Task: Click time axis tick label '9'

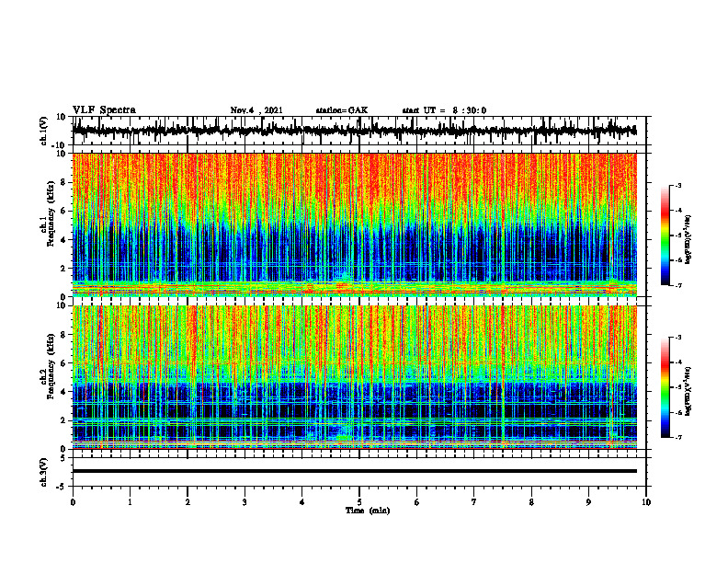Action: click(588, 502)
